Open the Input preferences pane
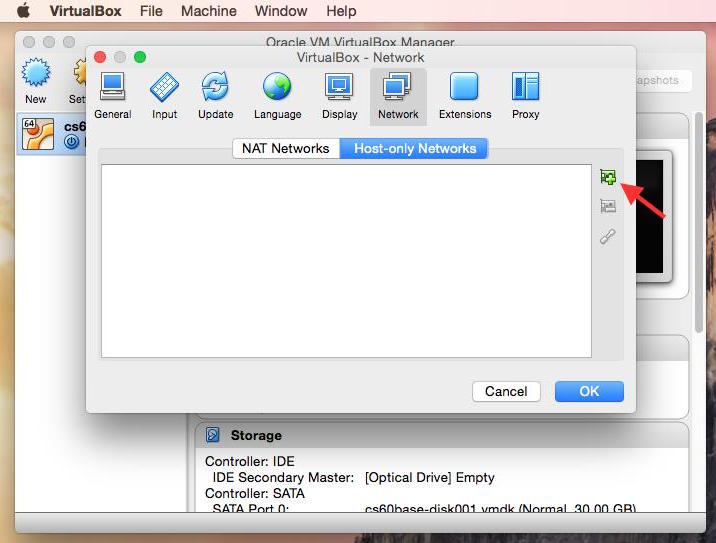 [x=164, y=96]
